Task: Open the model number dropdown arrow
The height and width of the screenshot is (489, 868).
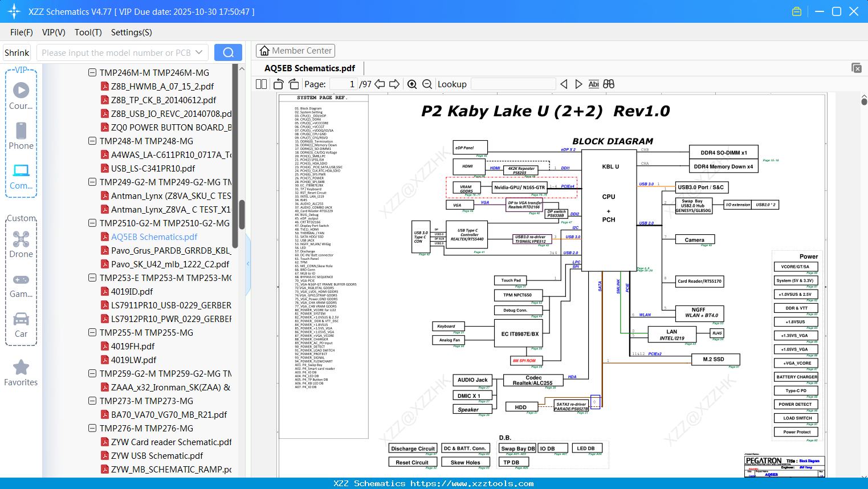Action: click(x=199, y=52)
